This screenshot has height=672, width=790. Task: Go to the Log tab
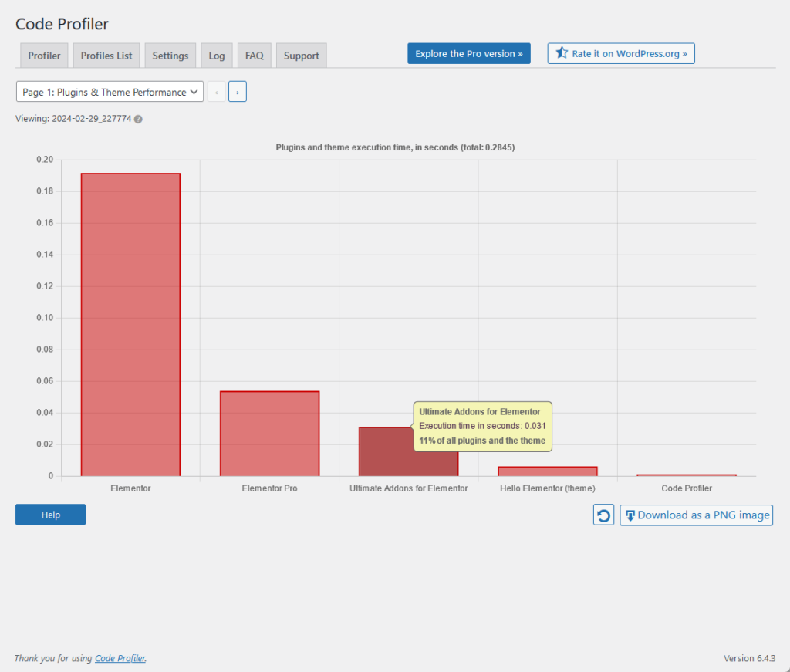pyautogui.click(x=217, y=56)
